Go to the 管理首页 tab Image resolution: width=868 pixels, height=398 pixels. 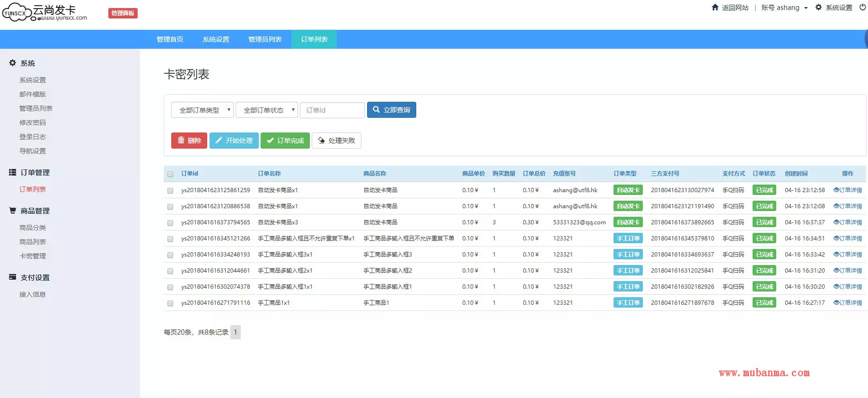coord(170,39)
